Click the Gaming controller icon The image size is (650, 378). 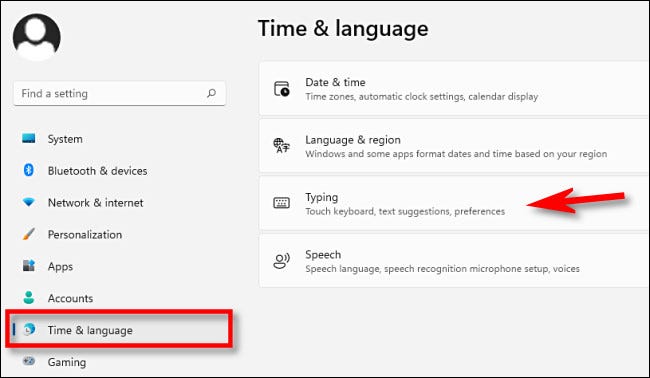pyautogui.click(x=29, y=361)
